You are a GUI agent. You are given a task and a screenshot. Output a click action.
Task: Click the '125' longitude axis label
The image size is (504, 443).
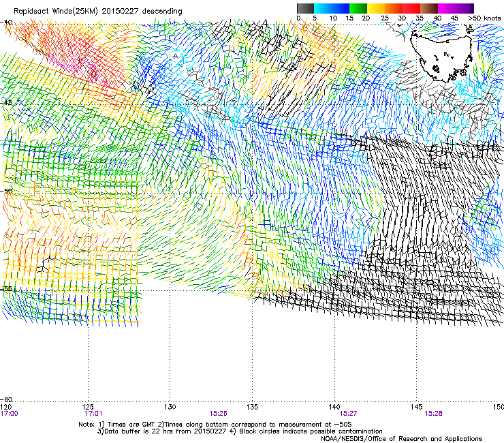[88, 407]
